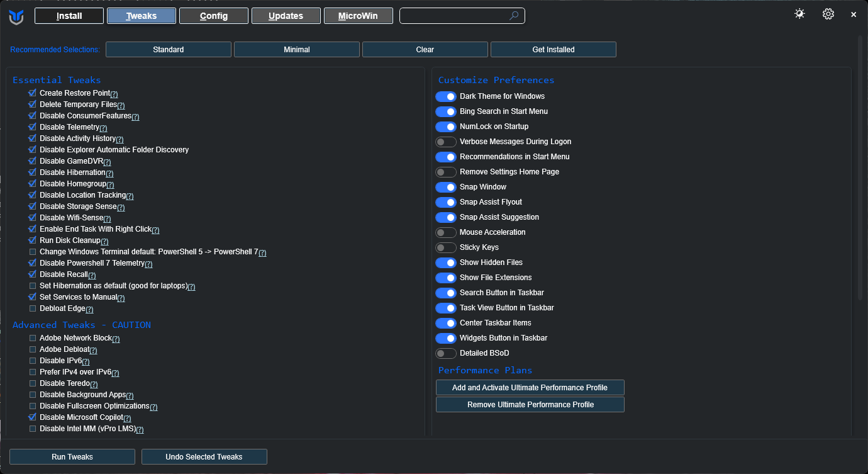Click the Essential Tweaks heading

(57, 80)
